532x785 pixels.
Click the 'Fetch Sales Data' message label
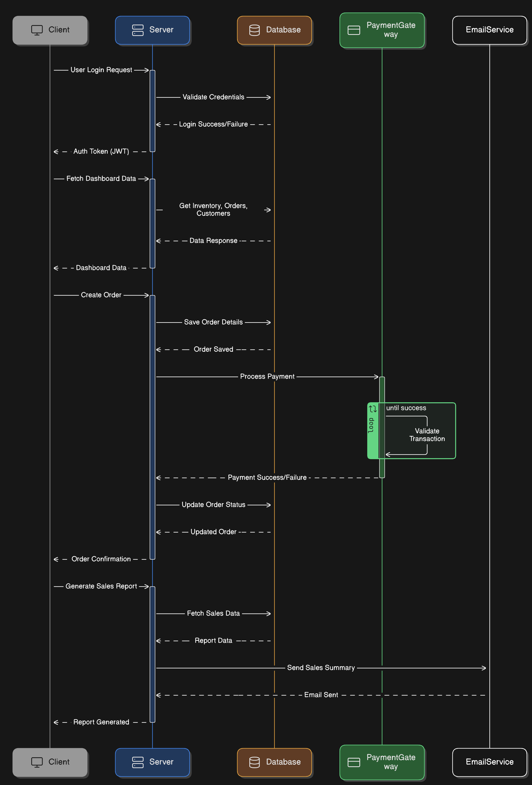[213, 613]
